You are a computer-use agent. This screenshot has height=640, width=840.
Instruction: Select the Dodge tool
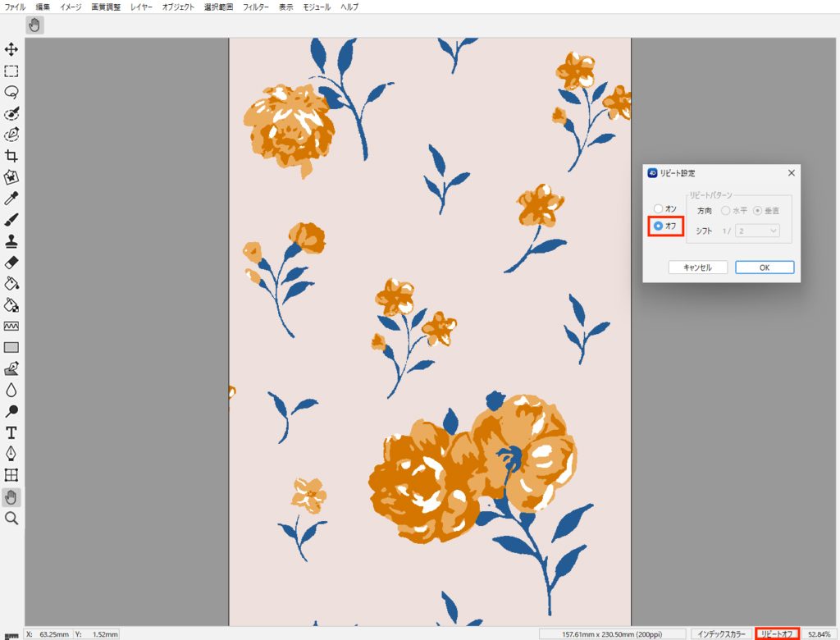11,411
